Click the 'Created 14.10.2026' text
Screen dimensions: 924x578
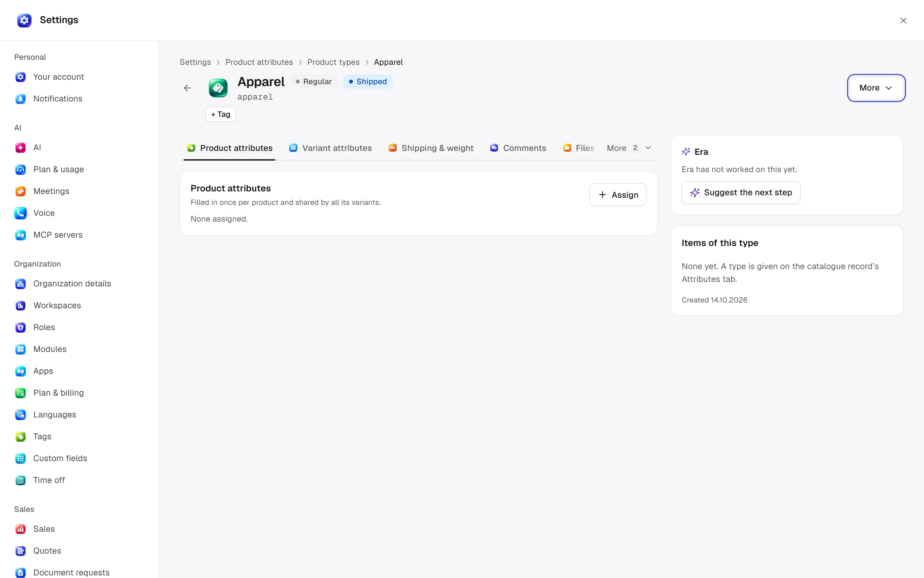(714, 300)
